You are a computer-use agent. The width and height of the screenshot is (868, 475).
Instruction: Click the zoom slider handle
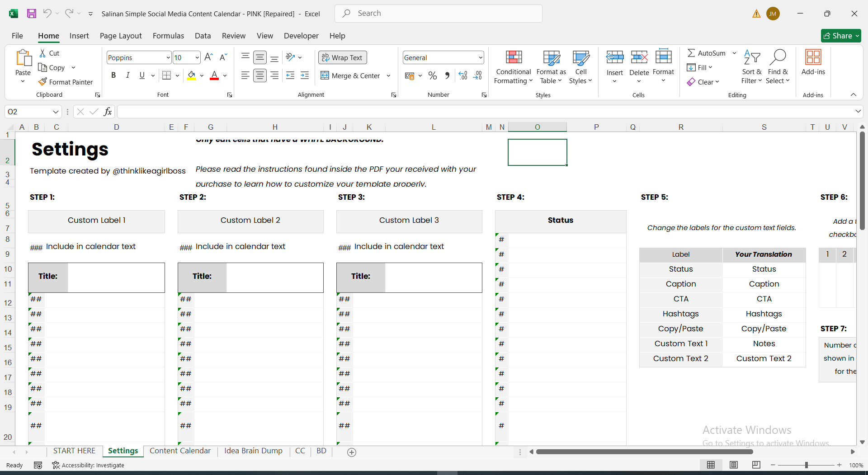(x=806, y=465)
